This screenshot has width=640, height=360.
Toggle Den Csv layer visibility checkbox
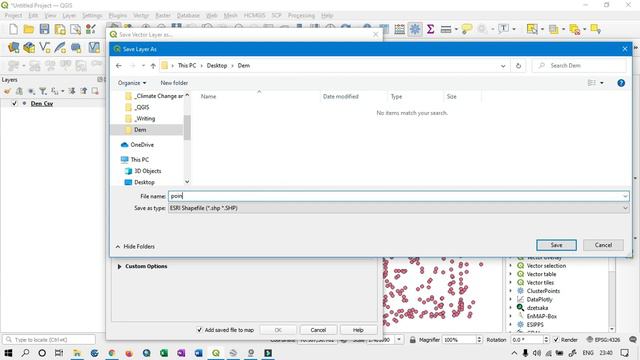(15, 104)
